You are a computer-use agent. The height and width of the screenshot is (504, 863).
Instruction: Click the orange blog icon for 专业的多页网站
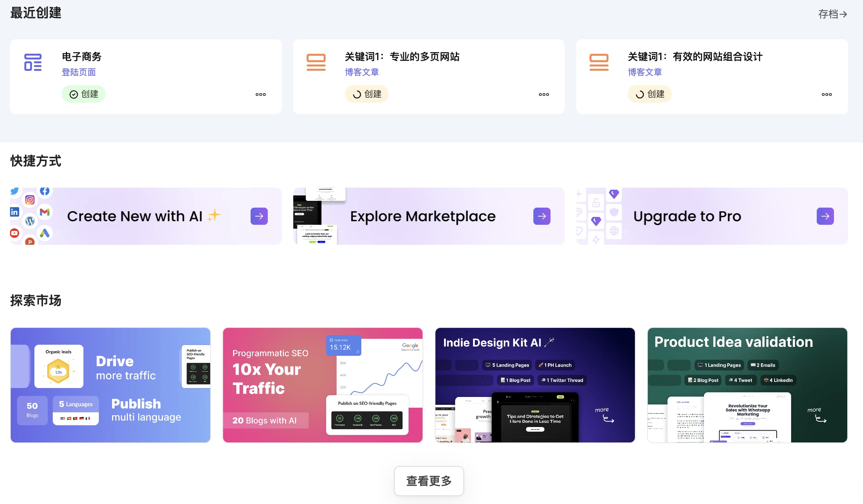[316, 62]
